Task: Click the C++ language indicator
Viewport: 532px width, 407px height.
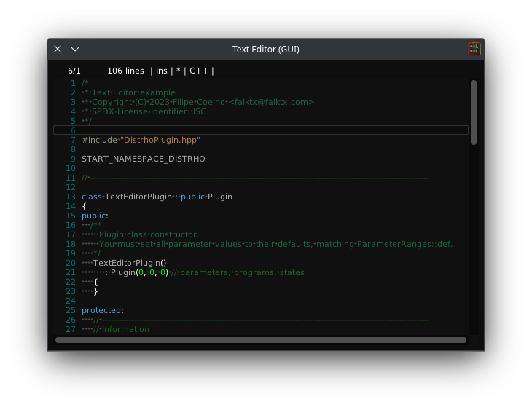Action: click(x=198, y=71)
